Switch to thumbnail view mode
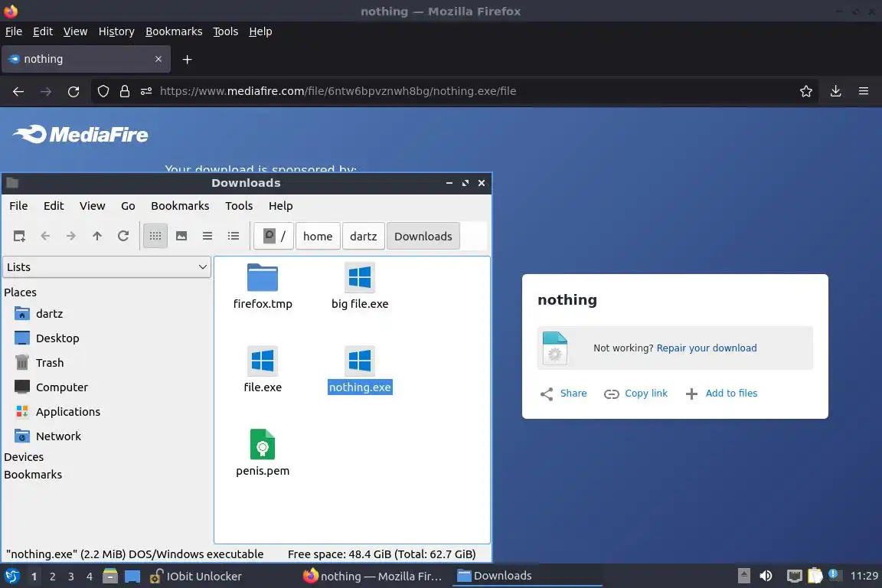This screenshot has height=588, width=882. [181, 237]
